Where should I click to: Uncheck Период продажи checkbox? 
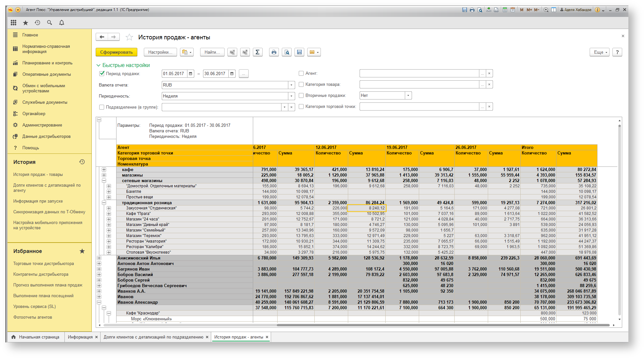point(102,73)
